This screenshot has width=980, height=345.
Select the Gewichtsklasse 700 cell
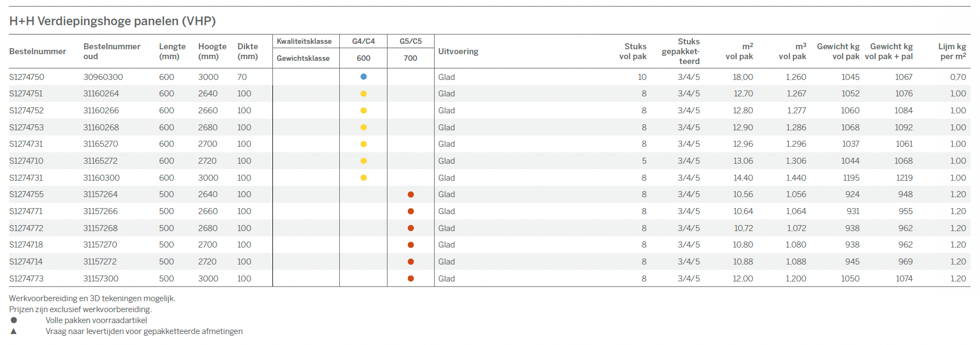(x=411, y=58)
